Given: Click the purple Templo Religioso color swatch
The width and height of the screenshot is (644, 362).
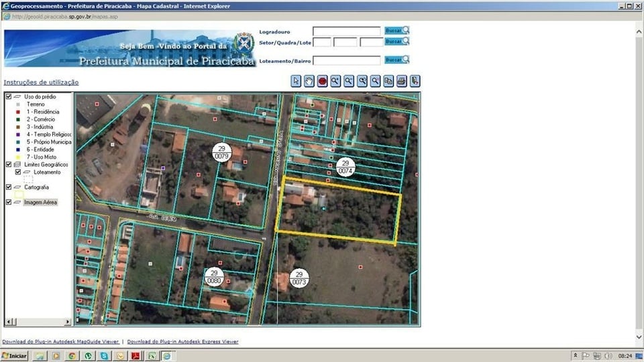Looking at the screenshot, I should click(17, 135).
